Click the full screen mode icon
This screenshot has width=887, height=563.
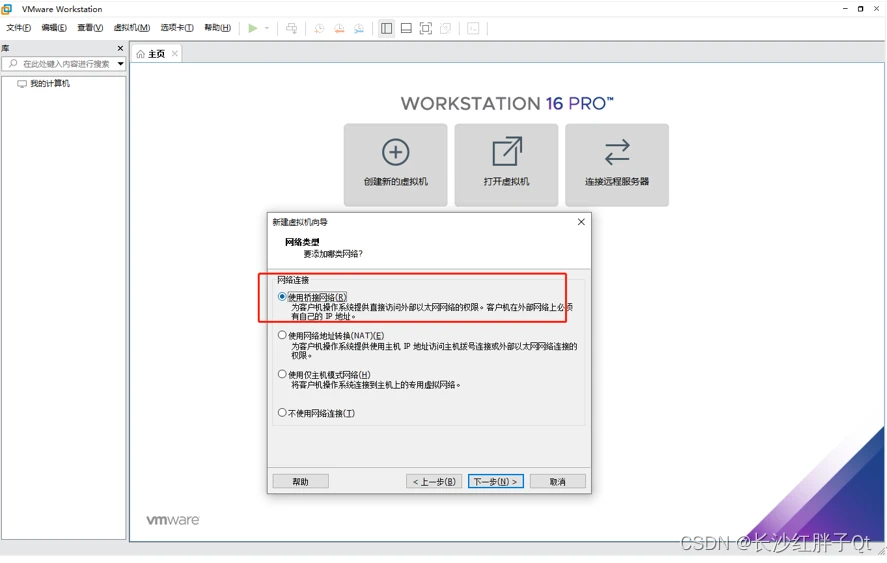click(426, 28)
